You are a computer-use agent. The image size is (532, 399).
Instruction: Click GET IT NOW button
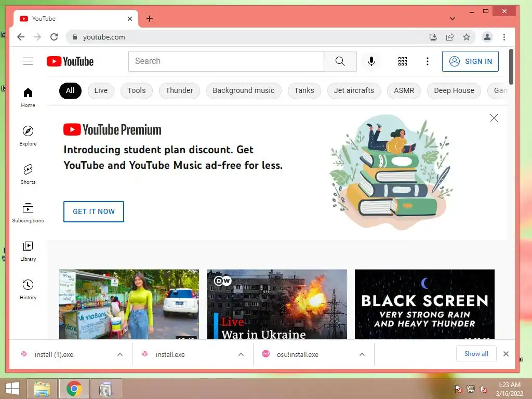tap(94, 211)
